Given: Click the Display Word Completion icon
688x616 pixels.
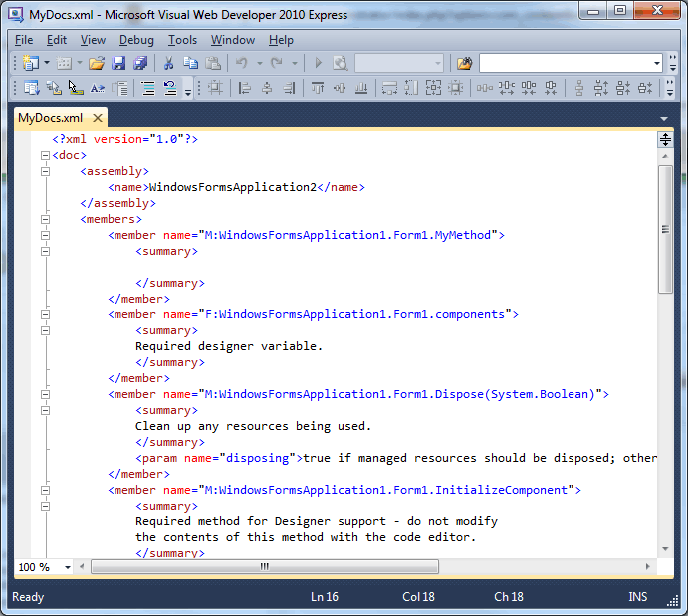Looking at the screenshot, I should [97, 88].
